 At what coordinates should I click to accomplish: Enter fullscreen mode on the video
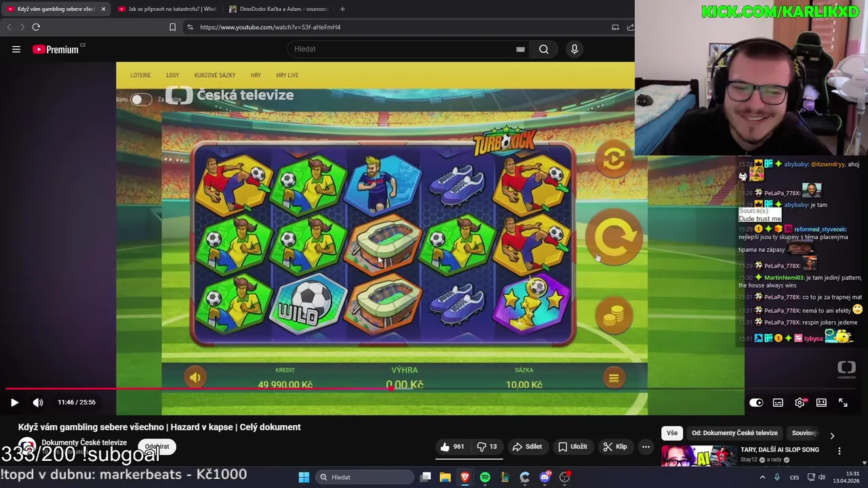coord(843,403)
